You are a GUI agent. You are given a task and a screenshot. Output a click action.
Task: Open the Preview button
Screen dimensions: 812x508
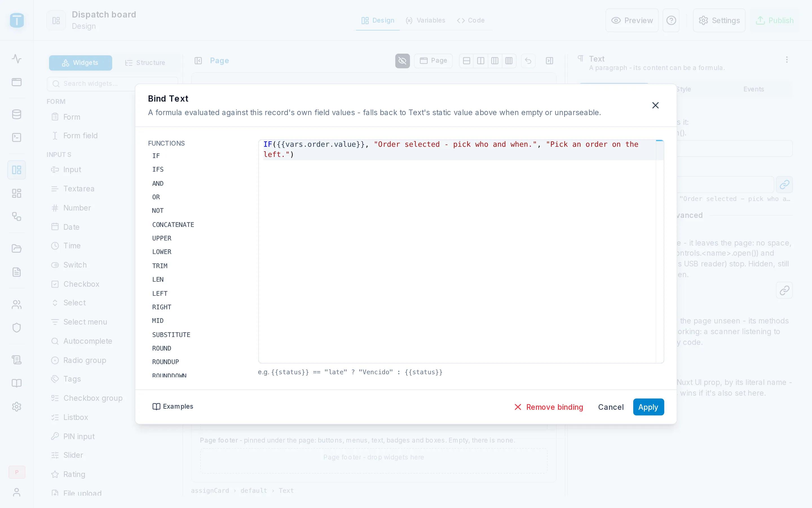(x=632, y=20)
